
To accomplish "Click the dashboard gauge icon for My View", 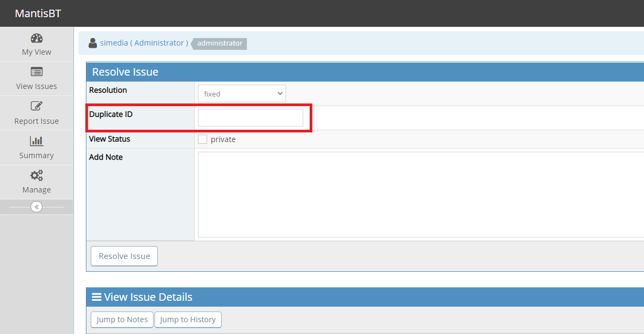I will pos(36,38).
